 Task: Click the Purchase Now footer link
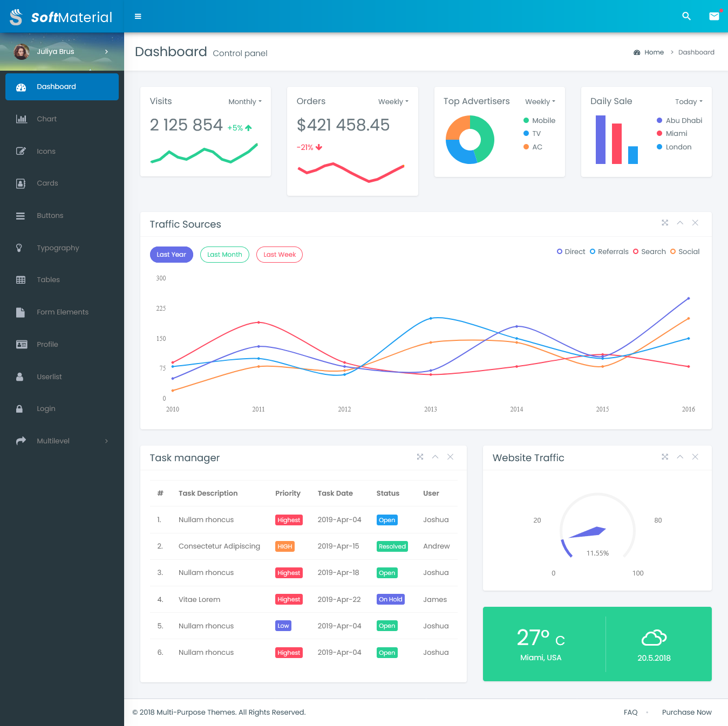coord(686,712)
